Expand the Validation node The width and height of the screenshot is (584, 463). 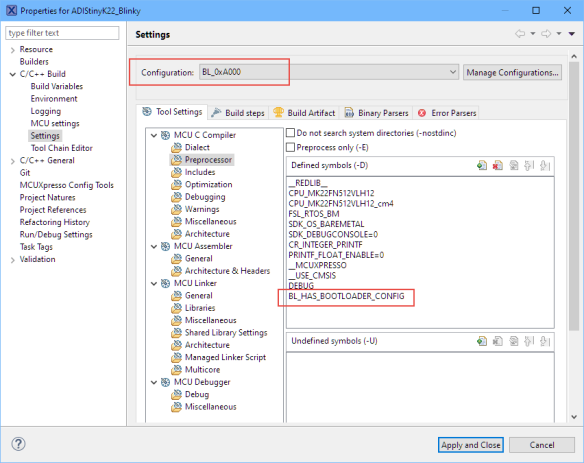pos(13,260)
